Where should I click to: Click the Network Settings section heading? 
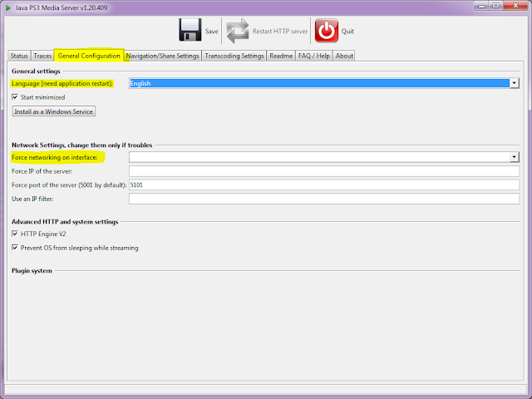click(x=81, y=145)
